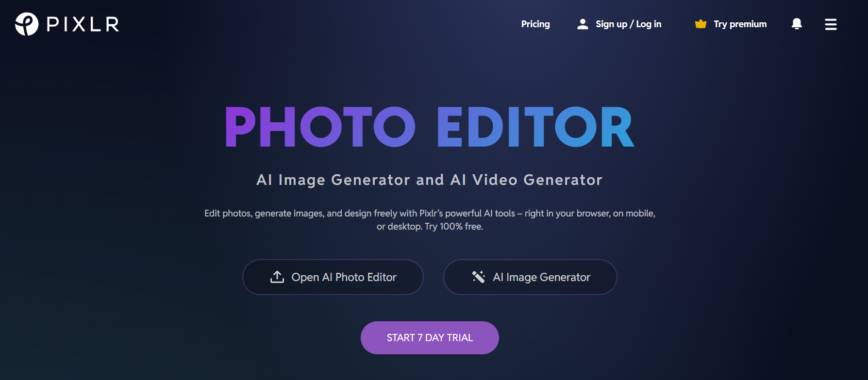Click the user profile silhouette icon
Screen dimensions: 868x380
click(583, 24)
